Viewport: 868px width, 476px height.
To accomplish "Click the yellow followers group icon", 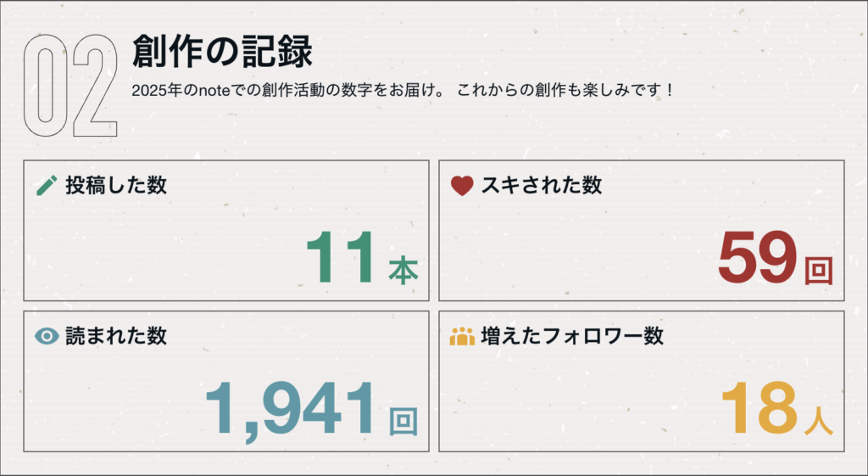I will coord(461,336).
